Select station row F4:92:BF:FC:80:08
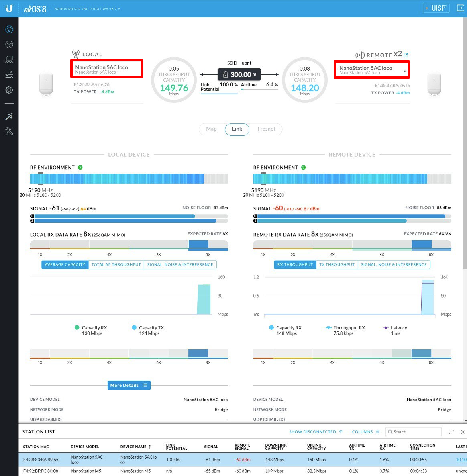This screenshot has height=476, width=467. [243, 471]
